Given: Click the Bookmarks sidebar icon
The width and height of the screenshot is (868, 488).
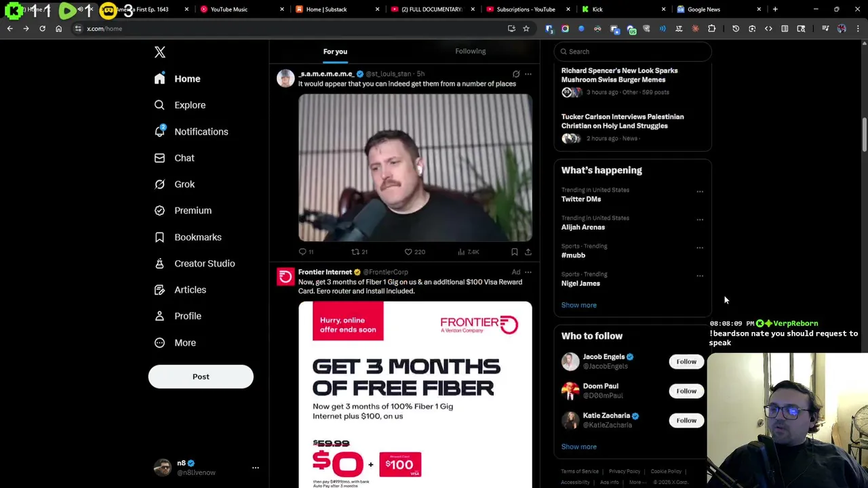Looking at the screenshot, I should click(159, 237).
